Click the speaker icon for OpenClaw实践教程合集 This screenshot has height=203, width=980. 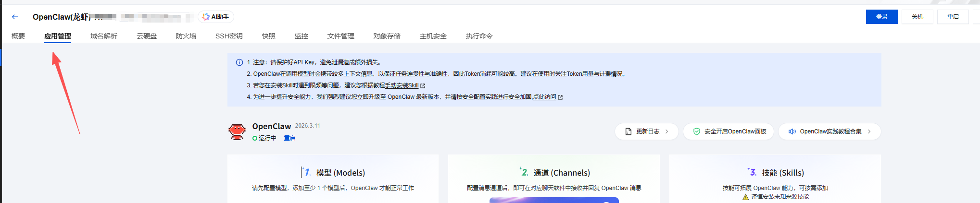click(792, 131)
